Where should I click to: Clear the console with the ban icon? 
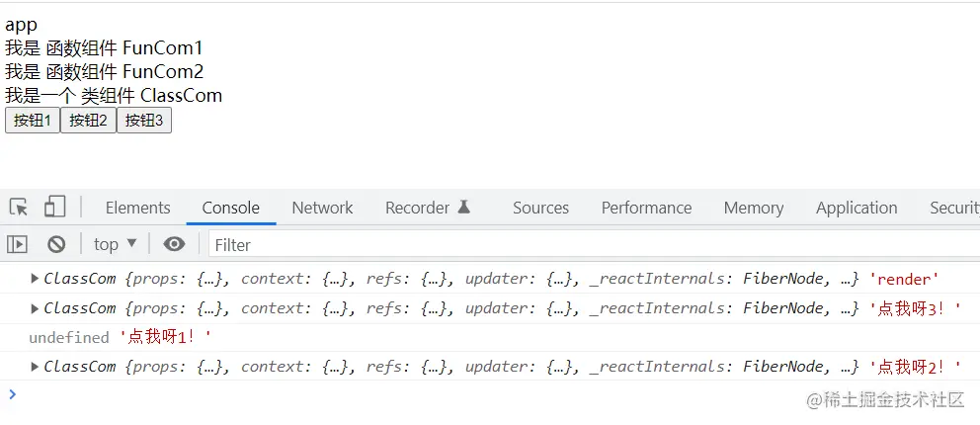click(x=56, y=244)
